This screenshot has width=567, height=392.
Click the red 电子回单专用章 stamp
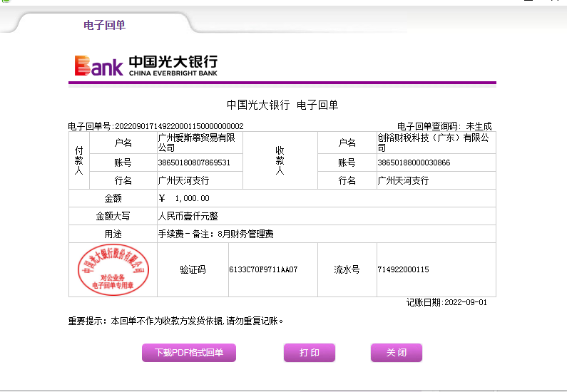click(x=113, y=269)
